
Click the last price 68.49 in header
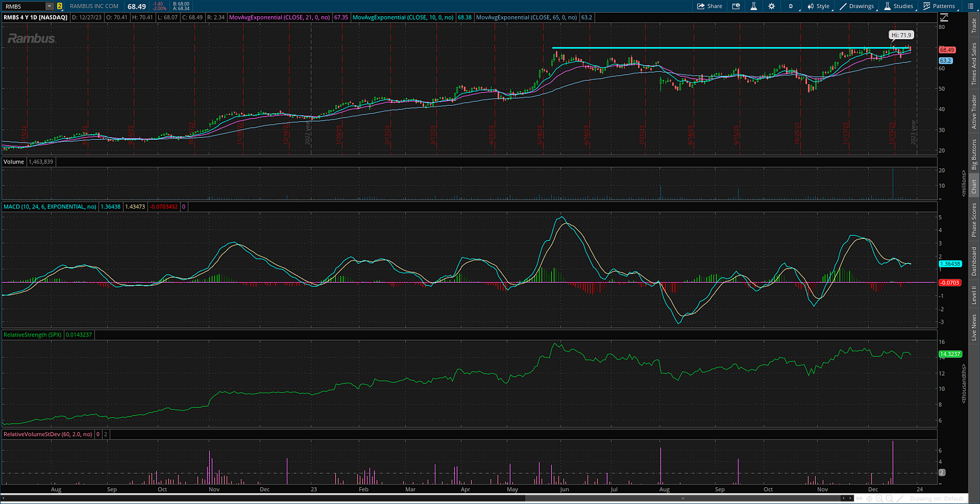(x=137, y=6)
